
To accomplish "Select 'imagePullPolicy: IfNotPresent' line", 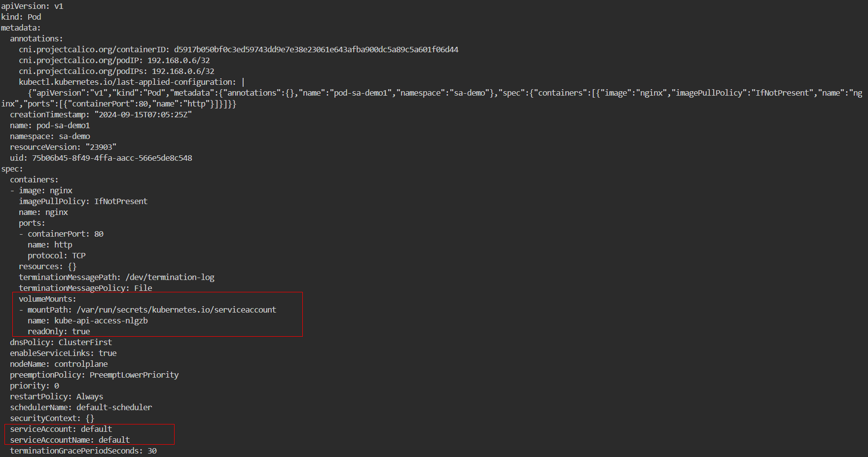I will (x=83, y=202).
